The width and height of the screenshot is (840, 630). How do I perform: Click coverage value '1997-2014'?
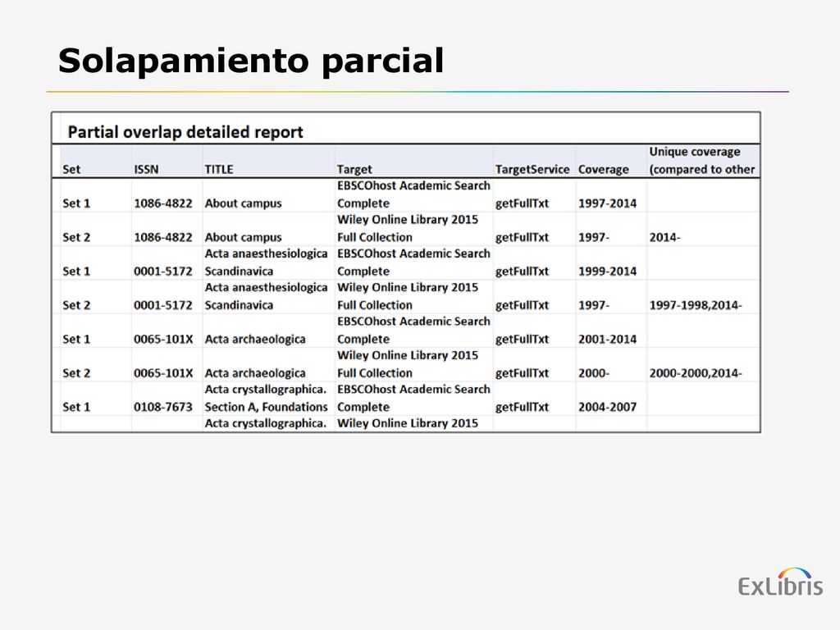pos(608,203)
